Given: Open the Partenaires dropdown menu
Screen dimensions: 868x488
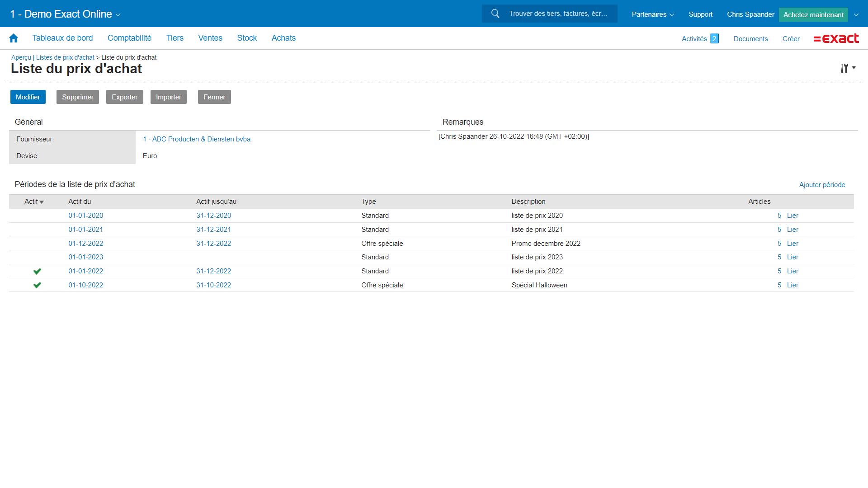Looking at the screenshot, I should point(653,14).
